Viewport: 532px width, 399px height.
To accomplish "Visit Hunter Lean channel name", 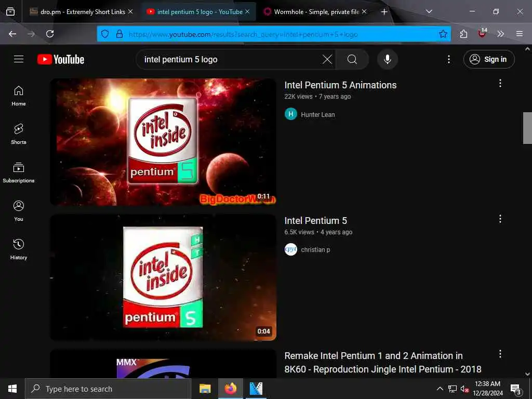I will click(317, 115).
